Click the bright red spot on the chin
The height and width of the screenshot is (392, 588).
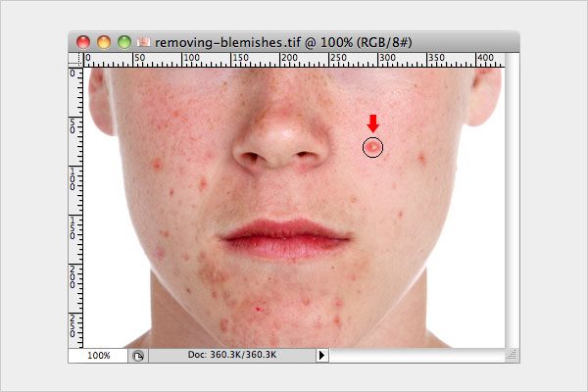tap(258, 309)
